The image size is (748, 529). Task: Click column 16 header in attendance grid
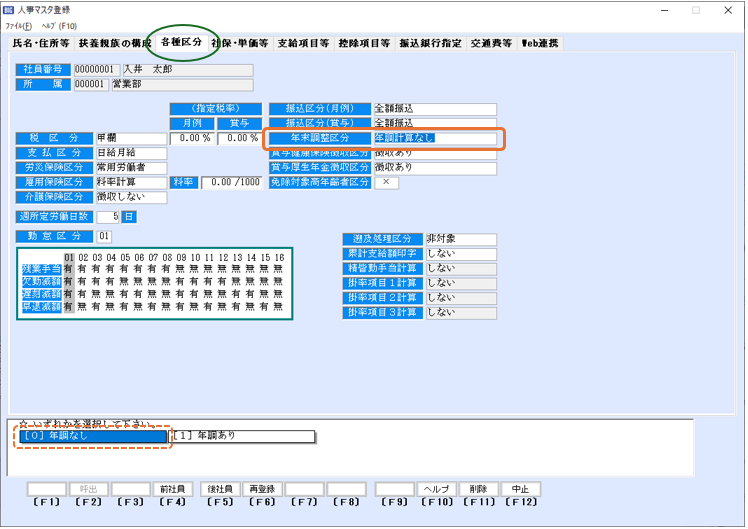(x=280, y=258)
